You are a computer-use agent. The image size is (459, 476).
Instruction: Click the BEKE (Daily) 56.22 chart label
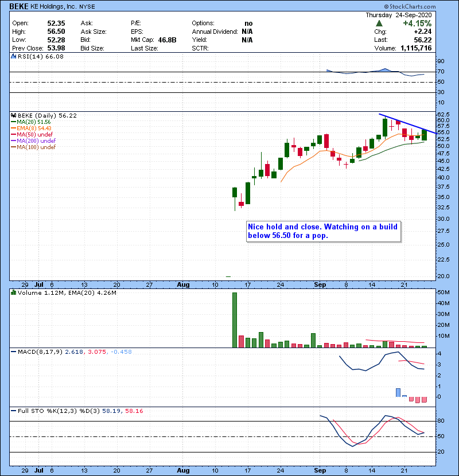(48, 115)
